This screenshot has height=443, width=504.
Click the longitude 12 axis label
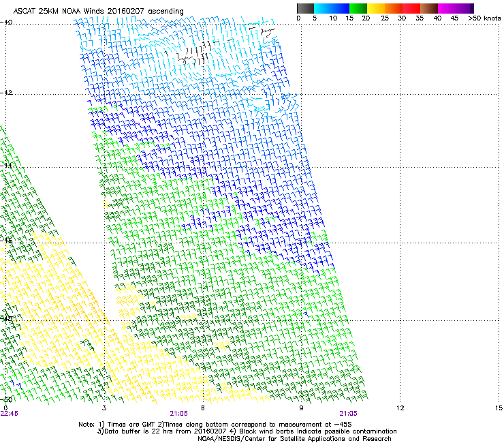point(400,408)
